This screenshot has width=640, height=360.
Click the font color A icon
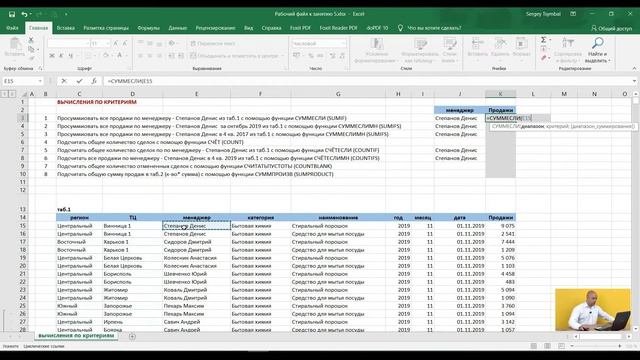(x=120, y=56)
